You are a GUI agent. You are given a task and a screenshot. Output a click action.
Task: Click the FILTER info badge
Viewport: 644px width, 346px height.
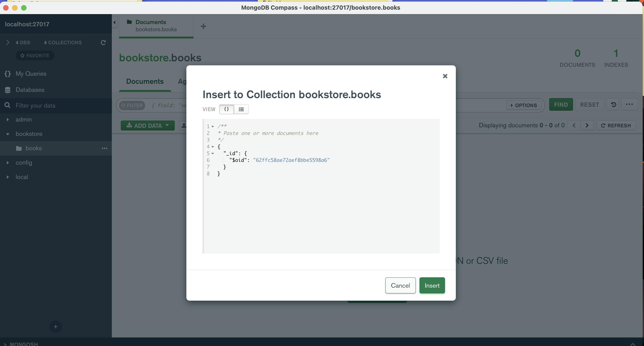coord(132,105)
